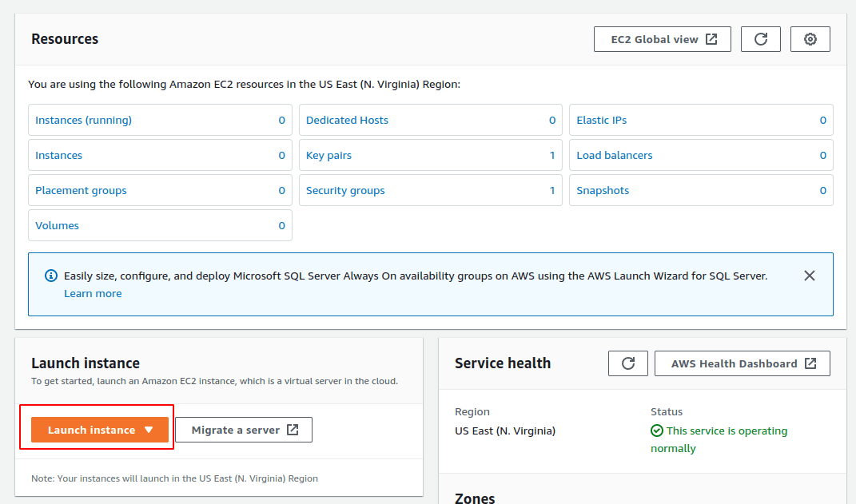Dismiss the SQL Server Launch Wizard banner

tap(809, 275)
